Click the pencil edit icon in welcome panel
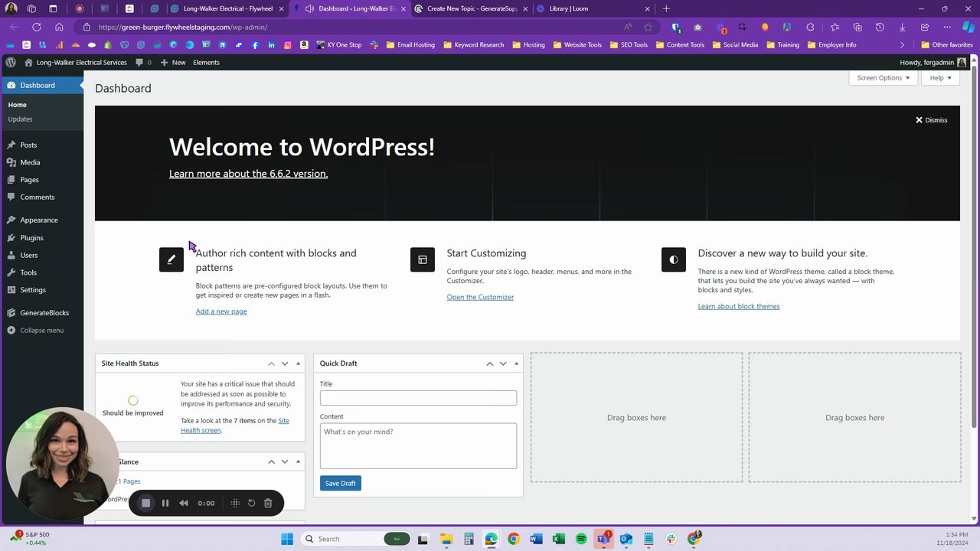The width and height of the screenshot is (980, 551). click(x=171, y=259)
